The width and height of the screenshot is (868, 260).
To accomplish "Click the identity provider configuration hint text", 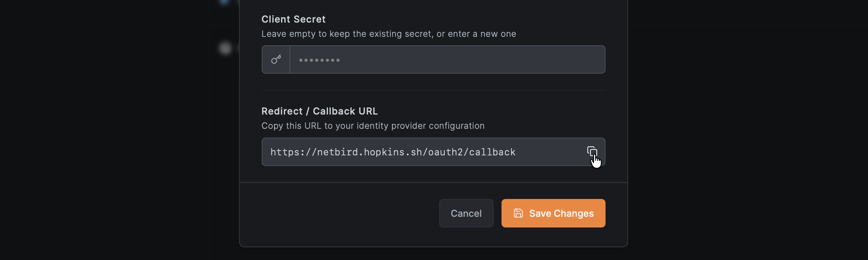I will [373, 126].
